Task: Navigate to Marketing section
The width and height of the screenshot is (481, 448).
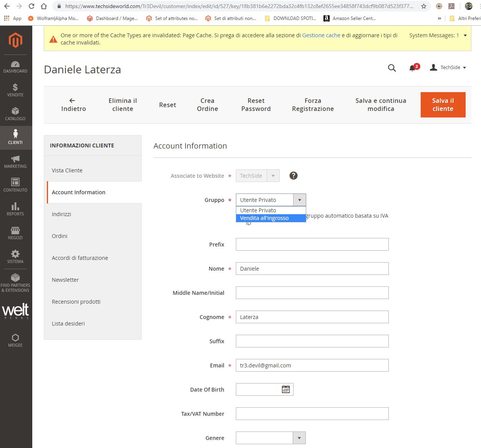Action: pos(15,161)
